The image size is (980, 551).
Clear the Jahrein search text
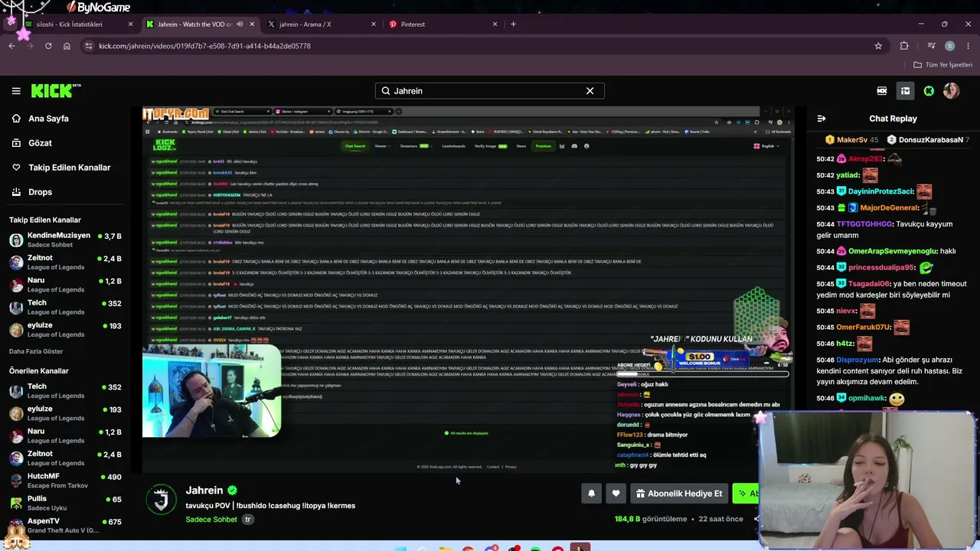click(590, 91)
